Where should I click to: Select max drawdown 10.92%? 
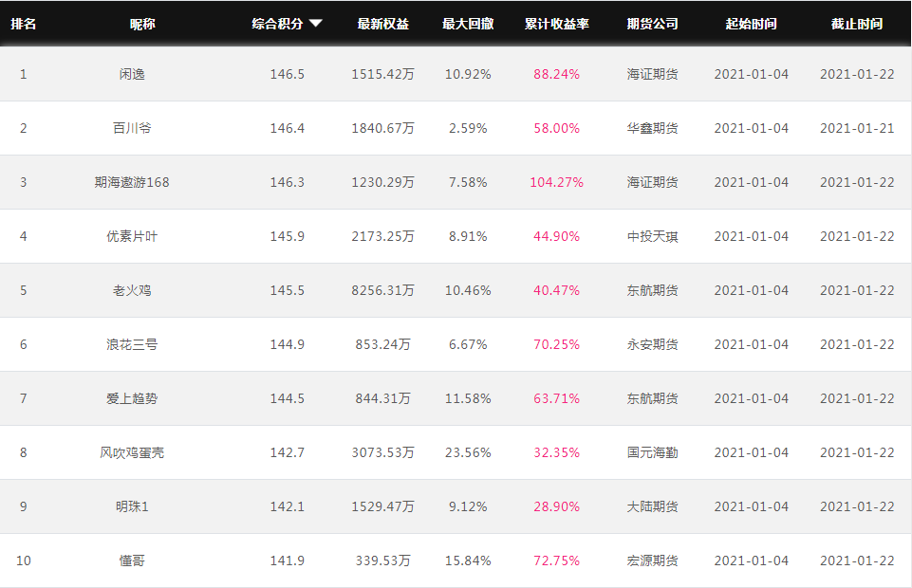click(x=468, y=74)
